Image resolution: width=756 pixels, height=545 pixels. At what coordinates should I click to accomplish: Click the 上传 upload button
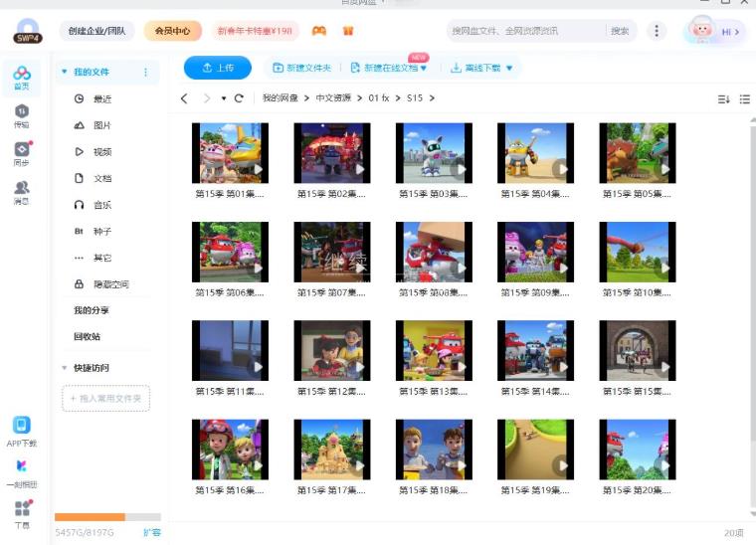(218, 68)
